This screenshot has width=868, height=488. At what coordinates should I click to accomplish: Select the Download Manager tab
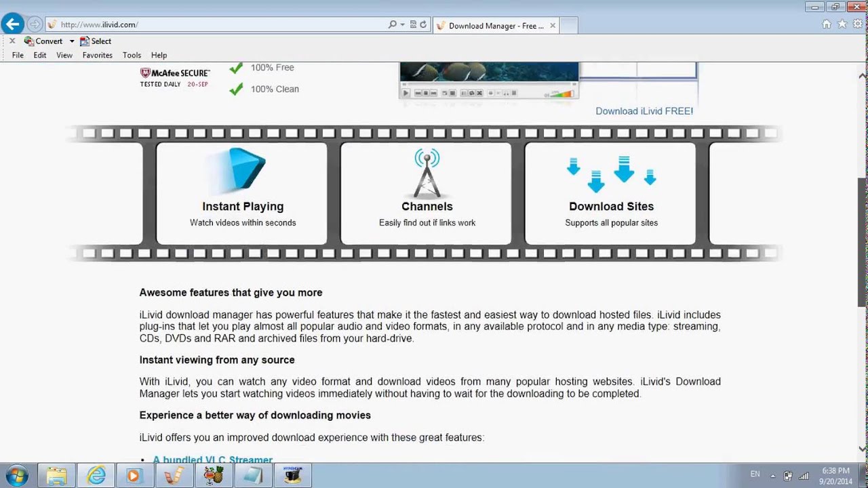(495, 26)
